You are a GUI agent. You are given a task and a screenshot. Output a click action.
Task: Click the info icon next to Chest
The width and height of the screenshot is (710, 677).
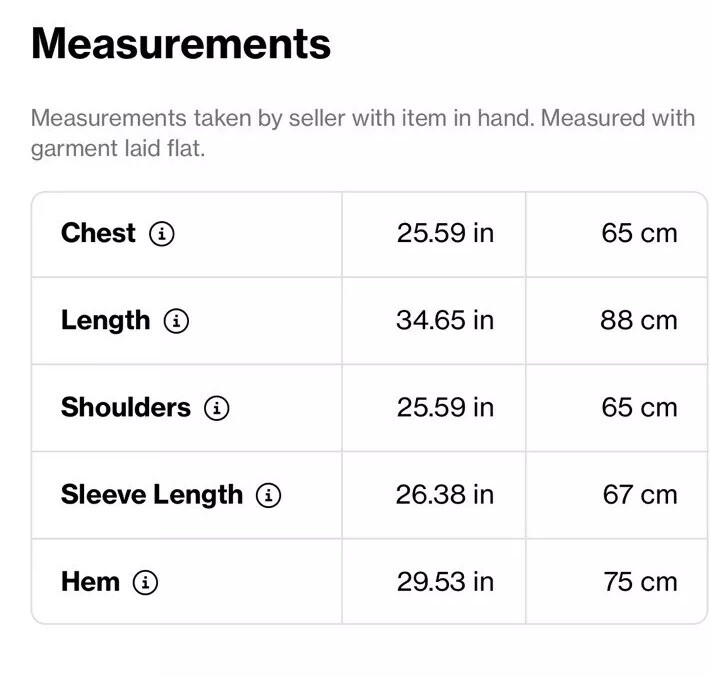(x=162, y=234)
